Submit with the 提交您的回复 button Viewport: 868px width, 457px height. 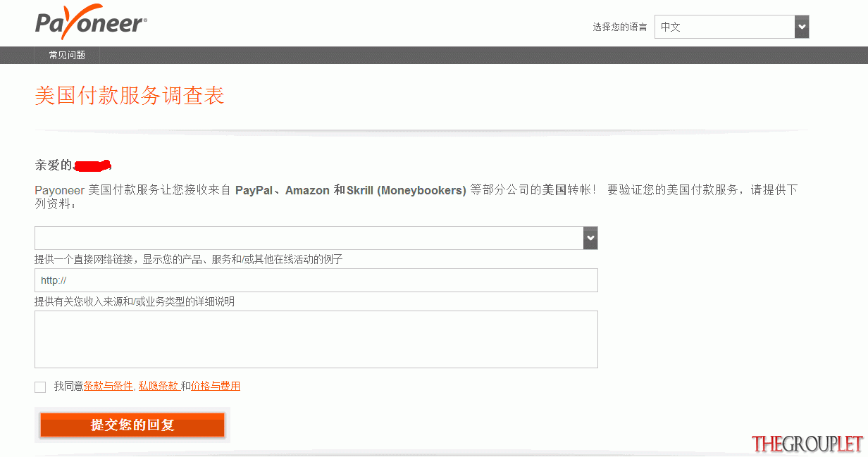pyautogui.click(x=132, y=425)
